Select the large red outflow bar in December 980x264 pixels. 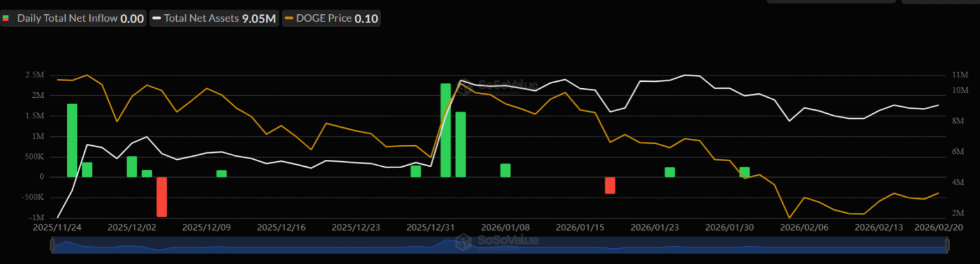(161, 196)
